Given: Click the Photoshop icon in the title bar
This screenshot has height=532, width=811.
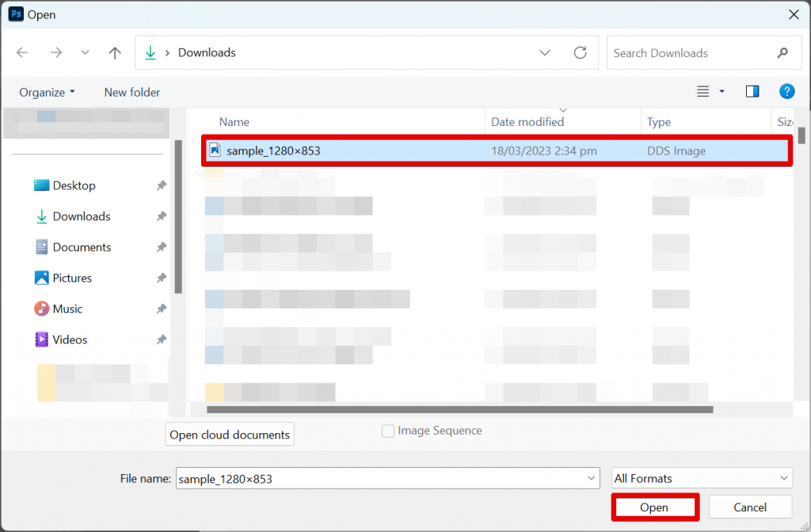Looking at the screenshot, I should click(x=15, y=14).
